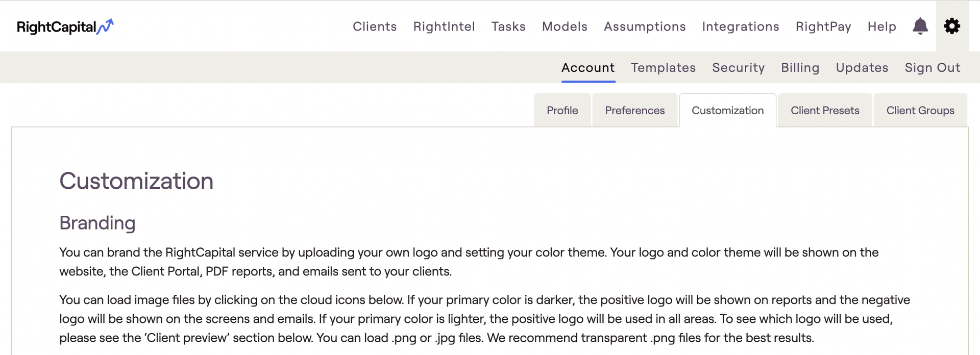
Task: Select the Customization tab
Action: 728,110
